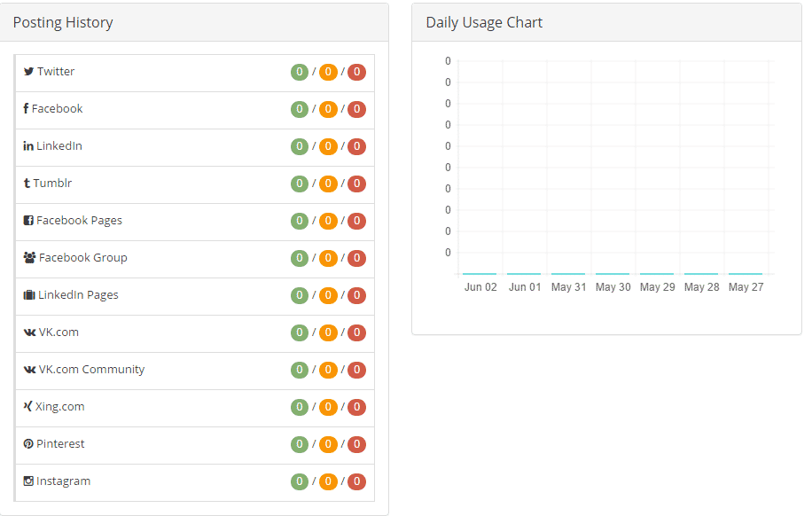Click the Pinterest circle icon
The height and width of the screenshot is (516, 812).
[x=28, y=444]
